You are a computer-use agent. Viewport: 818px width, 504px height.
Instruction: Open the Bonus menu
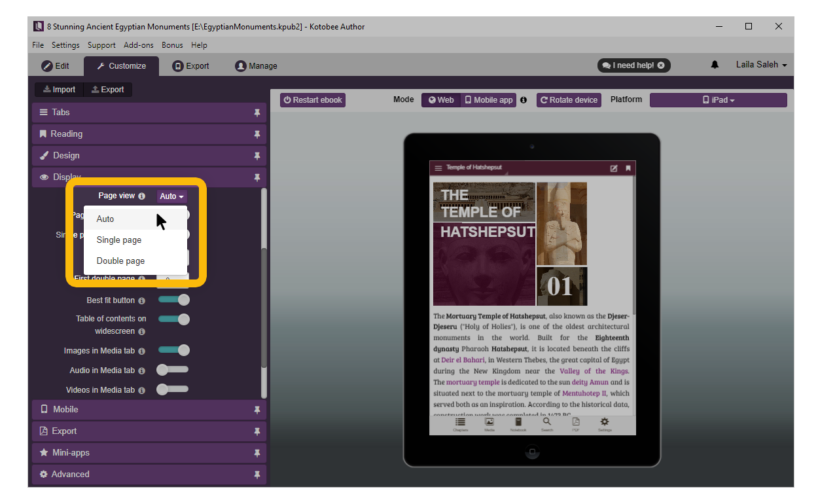pyautogui.click(x=172, y=45)
